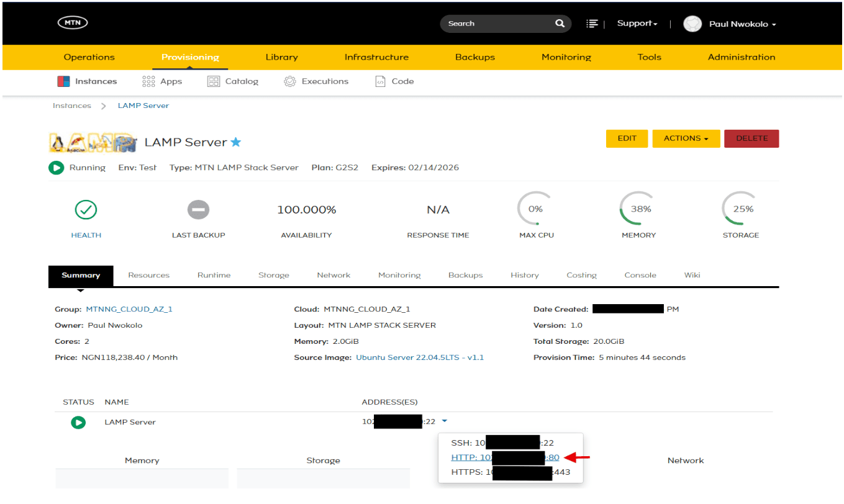Viewport: 844px width, 504px height.
Task: Click the Search input field
Action: pyautogui.click(x=497, y=24)
